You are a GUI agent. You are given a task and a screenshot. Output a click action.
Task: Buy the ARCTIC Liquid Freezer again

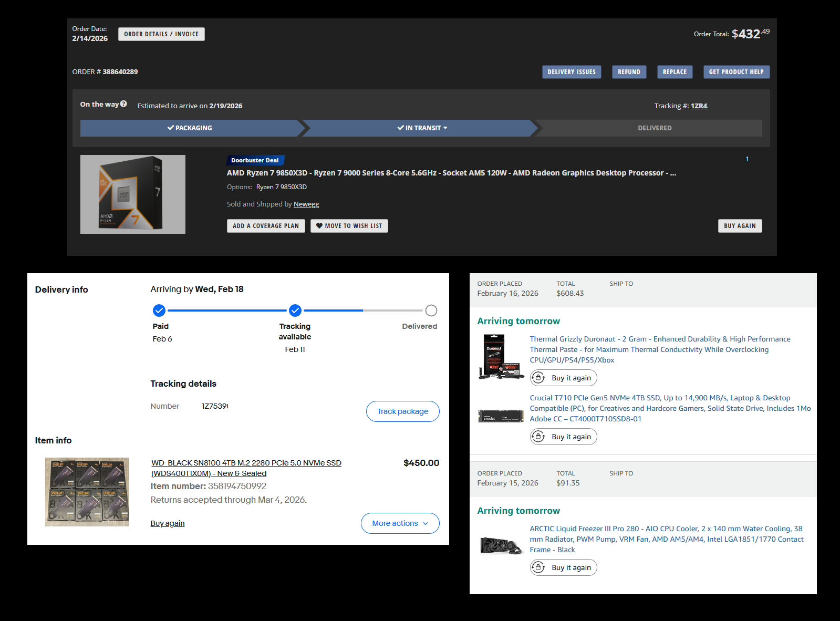[x=564, y=567]
